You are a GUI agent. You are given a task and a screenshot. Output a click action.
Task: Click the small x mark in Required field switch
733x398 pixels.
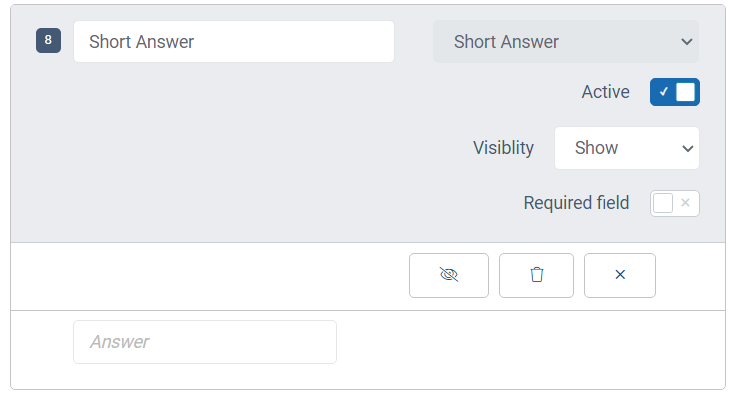tap(685, 203)
